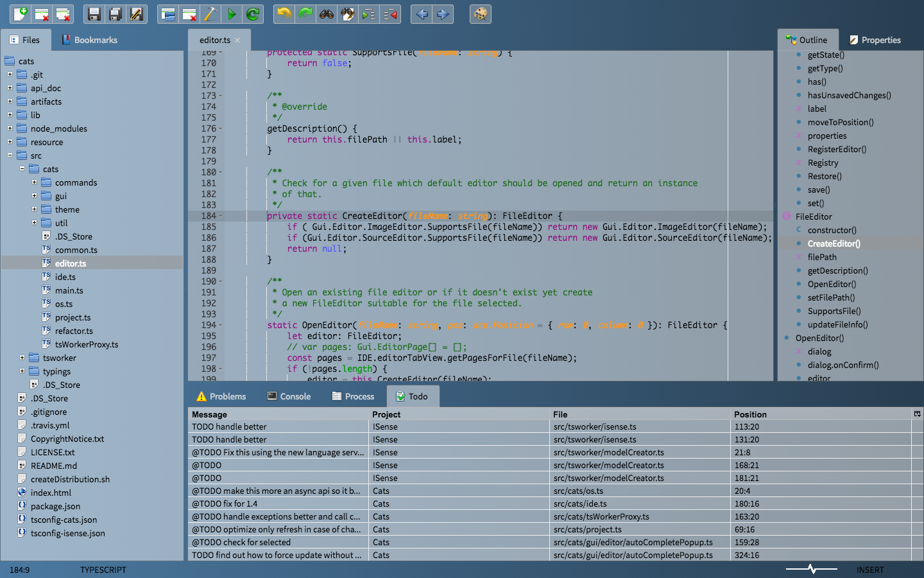Fold code at line 194 gutter arrow

click(x=221, y=325)
